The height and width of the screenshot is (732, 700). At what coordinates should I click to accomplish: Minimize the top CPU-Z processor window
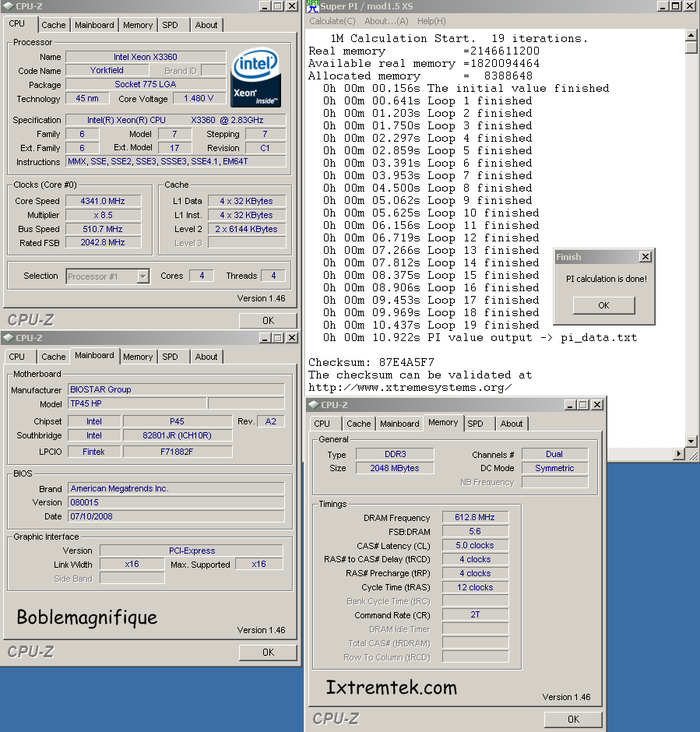click(265, 6)
